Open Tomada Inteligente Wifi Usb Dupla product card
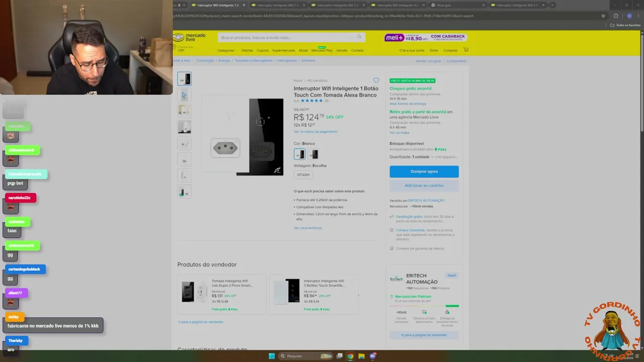 (221, 295)
